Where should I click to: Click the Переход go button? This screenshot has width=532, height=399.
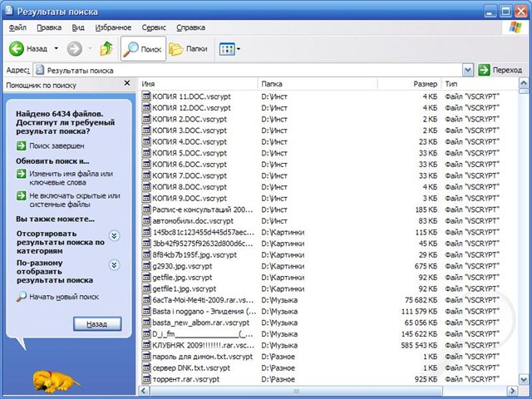tap(499, 71)
